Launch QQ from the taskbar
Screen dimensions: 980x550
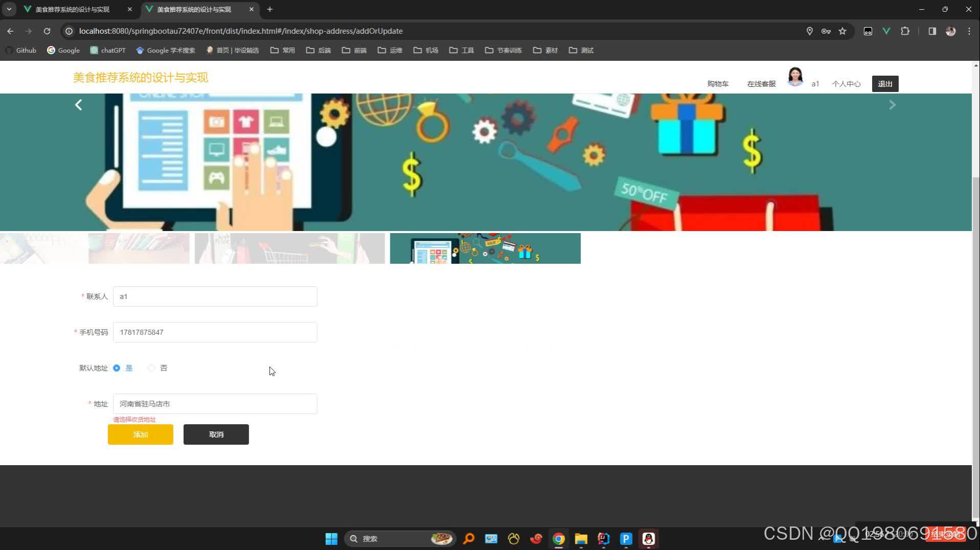[648, 538]
